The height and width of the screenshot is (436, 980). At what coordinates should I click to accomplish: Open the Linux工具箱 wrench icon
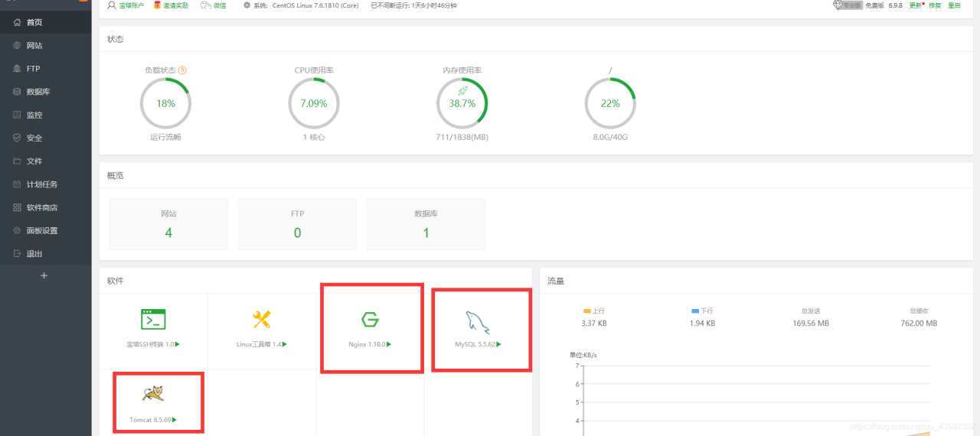tap(262, 319)
